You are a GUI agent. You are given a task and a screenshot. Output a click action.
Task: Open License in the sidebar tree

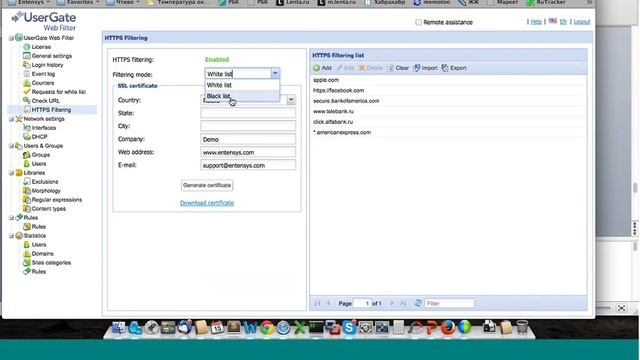click(x=41, y=47)
